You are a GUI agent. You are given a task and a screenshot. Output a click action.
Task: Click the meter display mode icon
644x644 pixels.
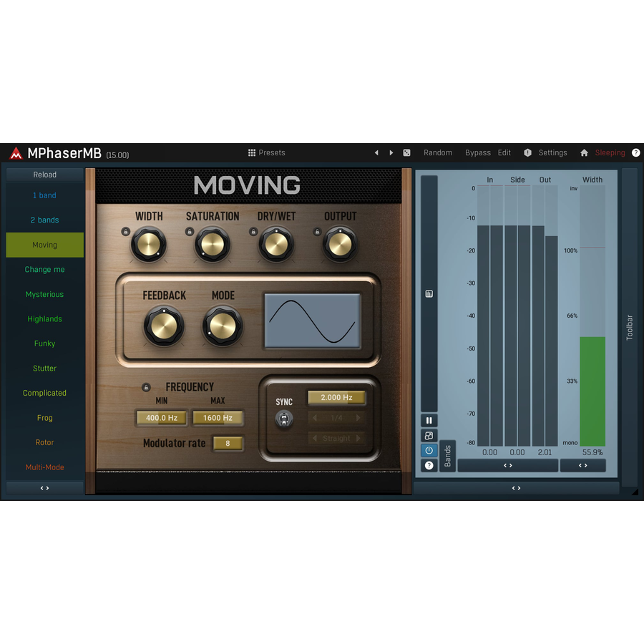(x=429, y=293)
